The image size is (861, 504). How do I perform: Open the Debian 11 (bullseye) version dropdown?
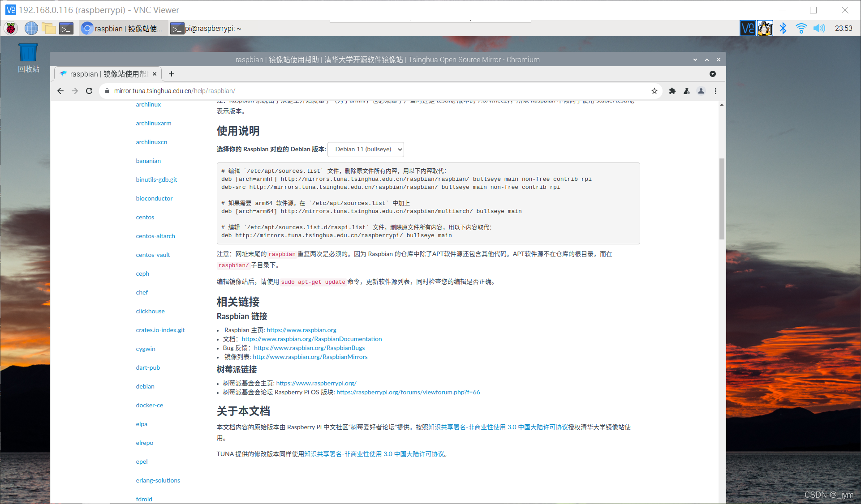tap(366, 149)
